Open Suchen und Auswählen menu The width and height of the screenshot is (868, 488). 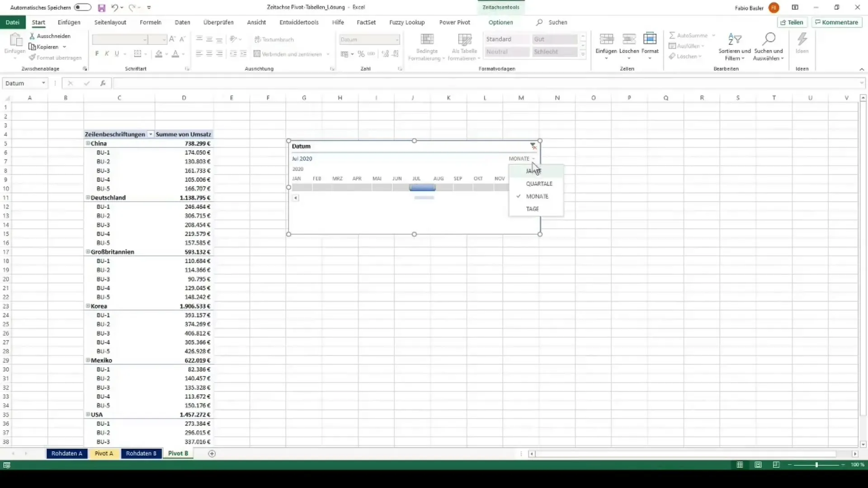tap(769, 47)
